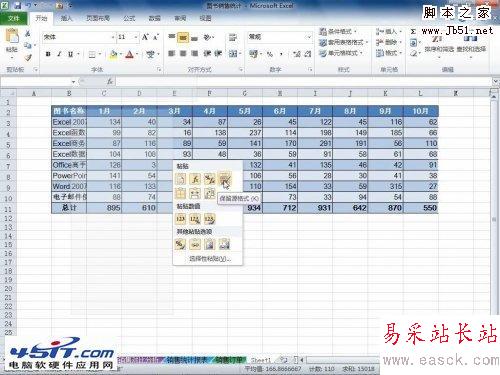Switch to the Page Layout ribbon tab
Viewport: 500px width, 375px height.
[98, 18]
